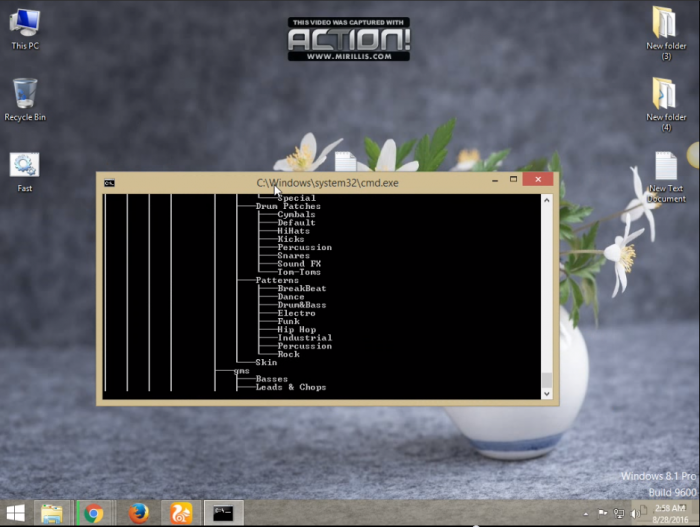Click the 'Dance' entry
This screenshot has height=527, width=700.
coord(291,297)
